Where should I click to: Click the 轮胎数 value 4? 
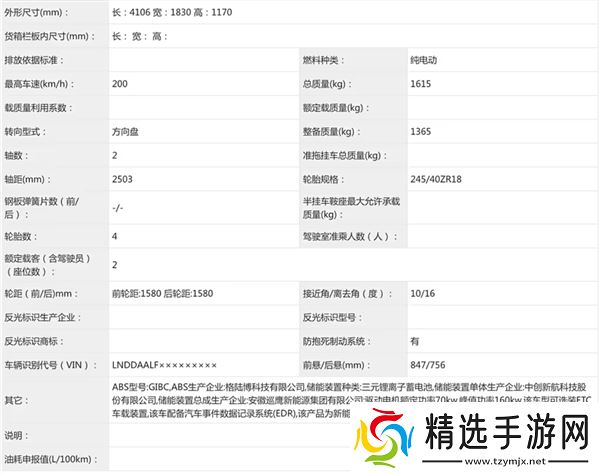(115, 236)
